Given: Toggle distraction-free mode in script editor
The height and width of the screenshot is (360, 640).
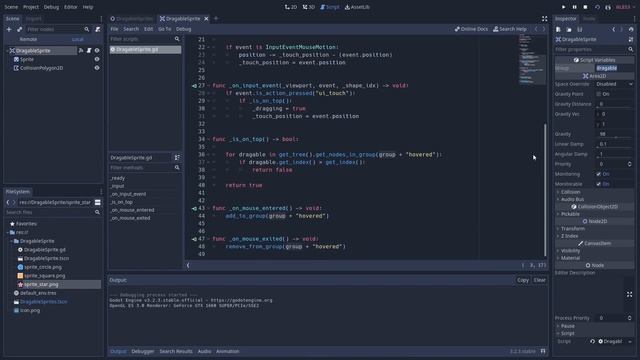Looking at the screenshot, I should [x=544, y=19].
